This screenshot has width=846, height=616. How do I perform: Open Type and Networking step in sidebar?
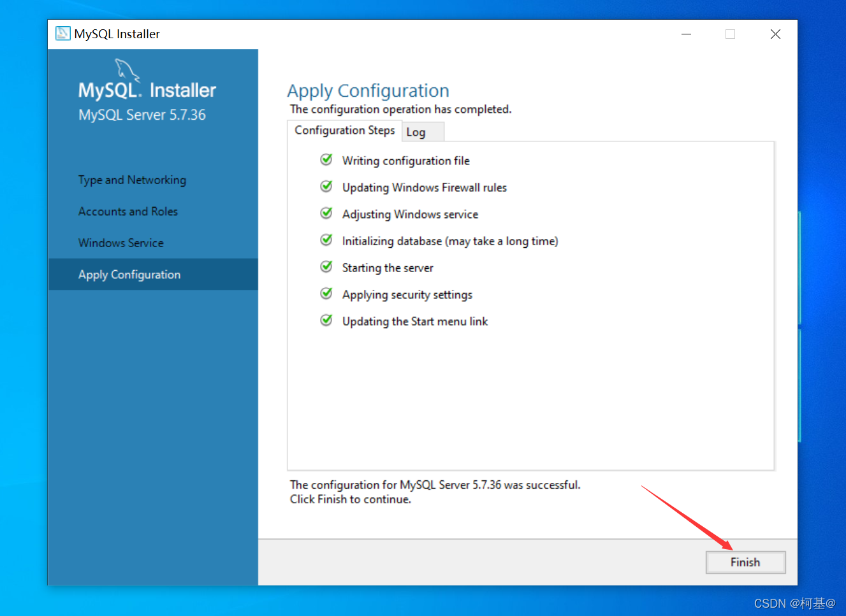(x=132, y=180)
